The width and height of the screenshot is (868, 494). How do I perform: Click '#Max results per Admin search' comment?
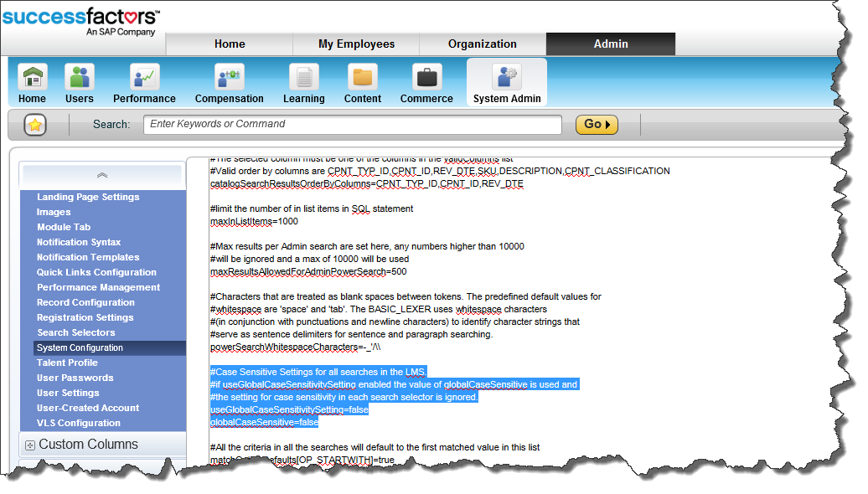[x=367, y=247]
